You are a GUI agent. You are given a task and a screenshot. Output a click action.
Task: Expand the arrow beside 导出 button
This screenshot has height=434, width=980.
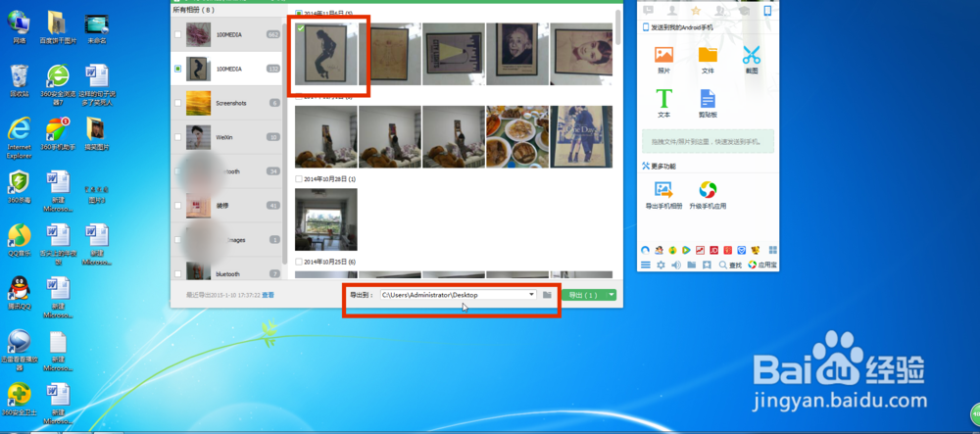(x=612, y=295)
